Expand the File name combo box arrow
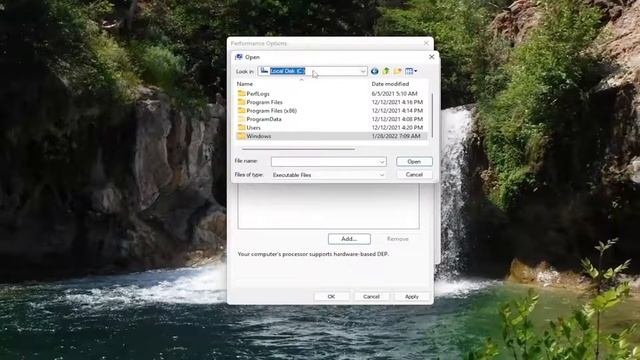This screenshot has width=640, height=360. [382, 162]
